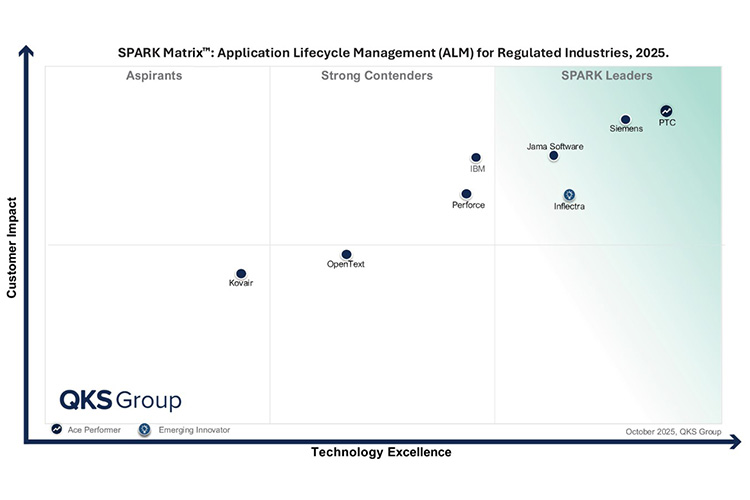Select the Kovair data point dot
The image size is (750, 500).
pyautogui.click(x=241, y=273)
